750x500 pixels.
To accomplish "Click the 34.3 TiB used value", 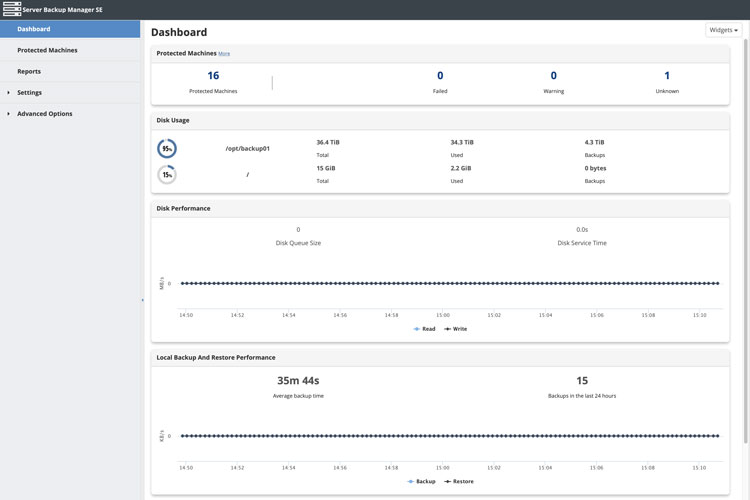I will [462, 142].
